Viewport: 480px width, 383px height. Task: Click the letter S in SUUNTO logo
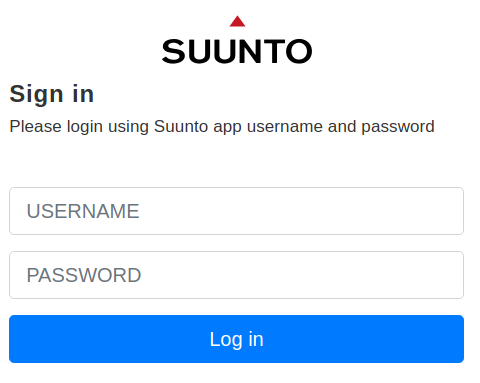tap(173, 51)
